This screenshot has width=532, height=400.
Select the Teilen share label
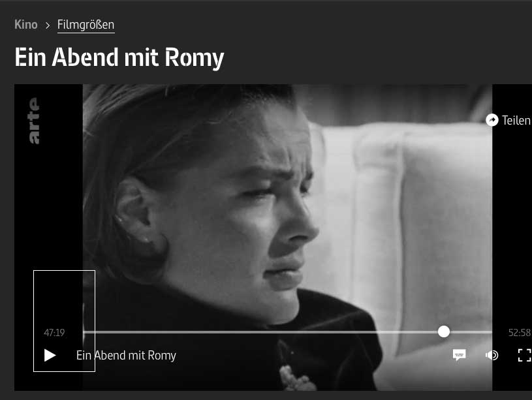pos(516,121)
